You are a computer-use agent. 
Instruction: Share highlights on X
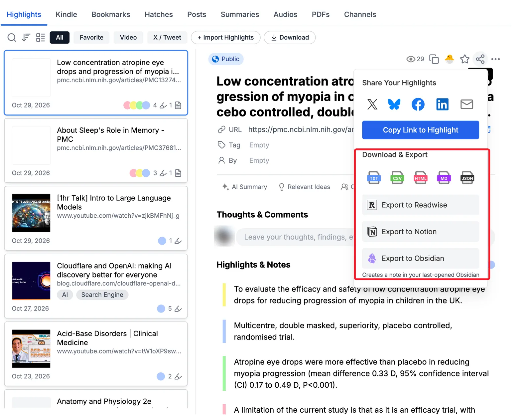point(372,104)
